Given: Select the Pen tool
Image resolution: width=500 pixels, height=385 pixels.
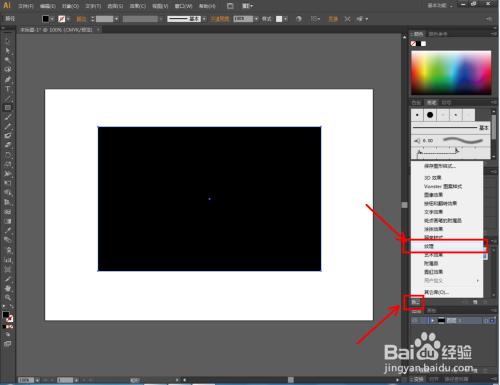Looking at the screenshot, I should click(8, 79).
